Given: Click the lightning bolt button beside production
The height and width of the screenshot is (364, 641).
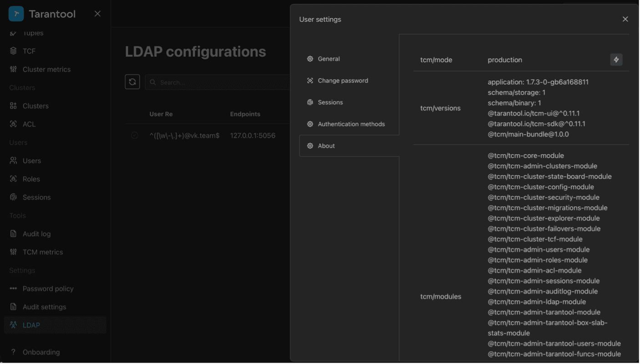Looking at the screenshot, I should 616,60.
